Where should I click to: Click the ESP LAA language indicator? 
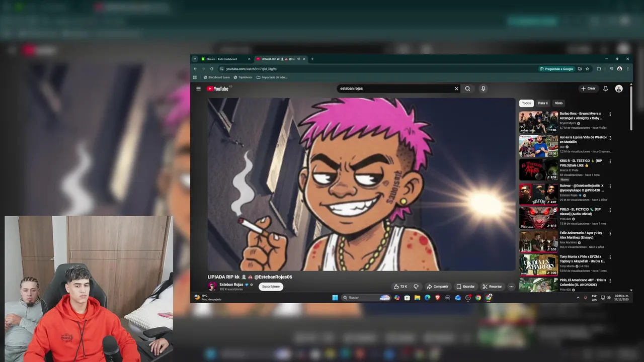[x=594, y=298]
